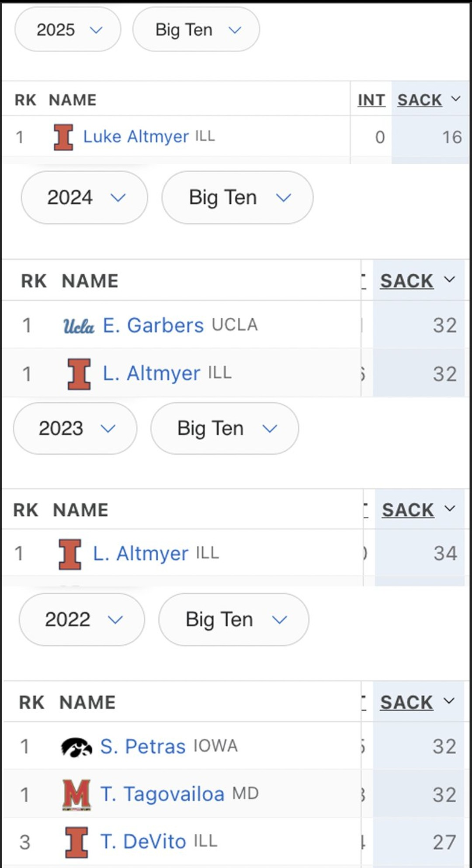Sort the 2025 table by INT column
The width and height of the screenshot is (472, 868).
(x=371, y=100)
